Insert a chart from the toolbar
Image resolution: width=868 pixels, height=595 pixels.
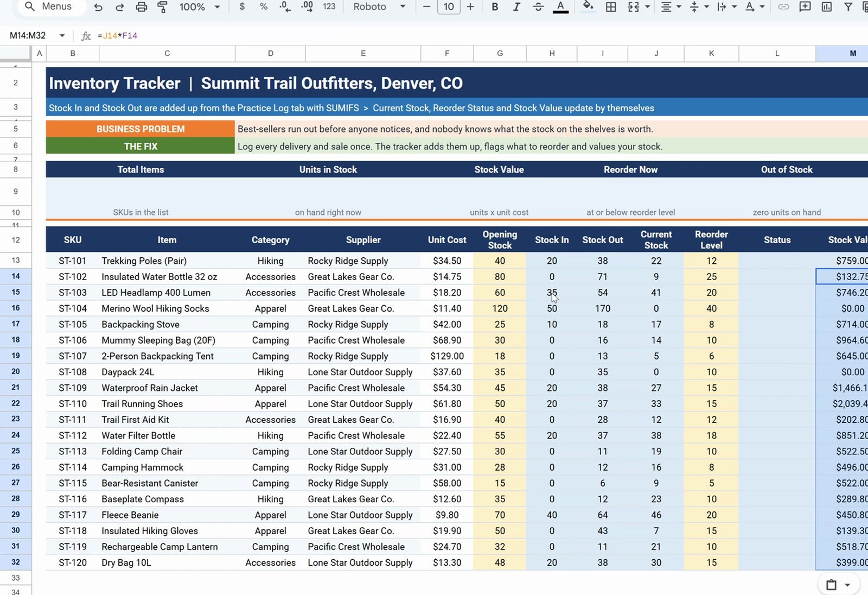(827, 7)
